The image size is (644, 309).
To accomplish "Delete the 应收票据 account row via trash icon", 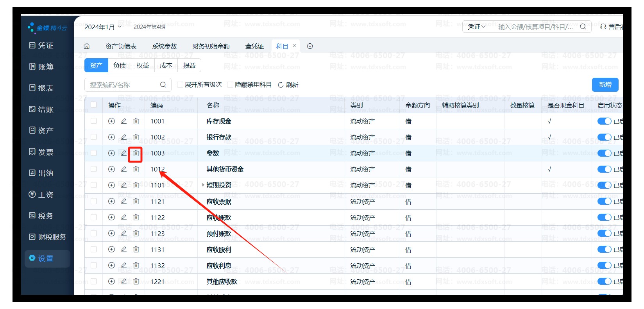I will (136, 201).
